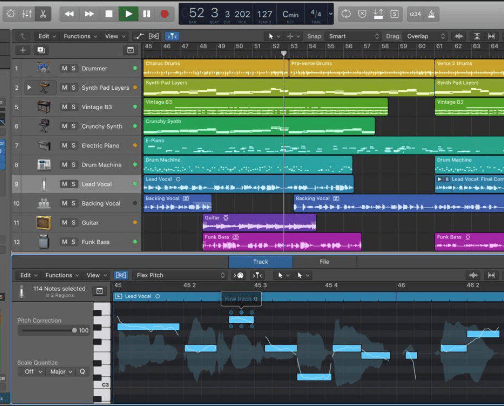Open the LCD display mode dropdown arrow
The width and height of the screenshot is (504, 406).
pos(331,14)
